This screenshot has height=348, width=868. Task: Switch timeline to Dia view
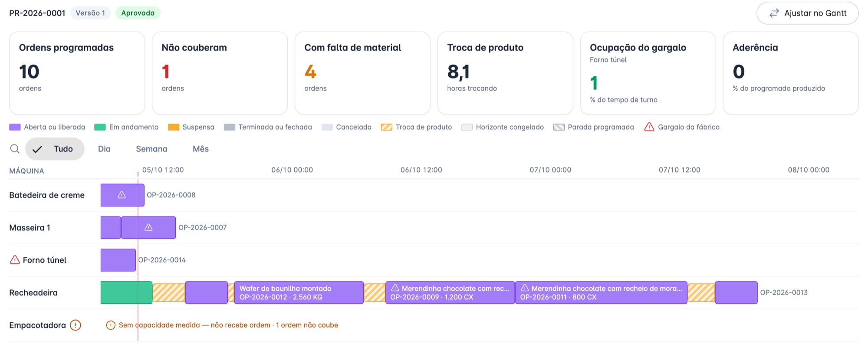[104, 149]
